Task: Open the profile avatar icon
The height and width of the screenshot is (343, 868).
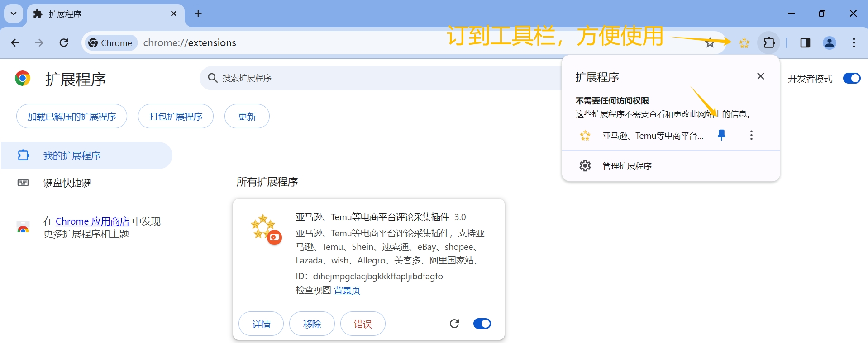Action: [x=830, y=43]
